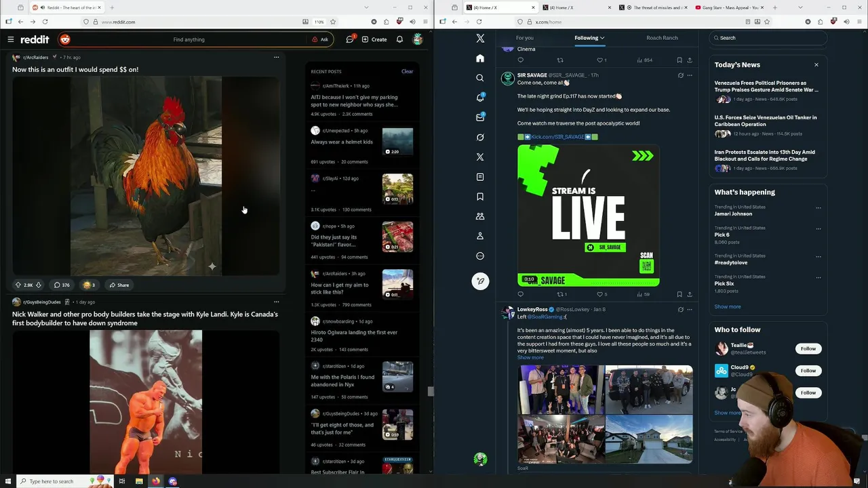The width and height of the screenshot is (868, 488).
Task: Click Reddit zoom level 110% indicator
Action: (x=319, y=22)
